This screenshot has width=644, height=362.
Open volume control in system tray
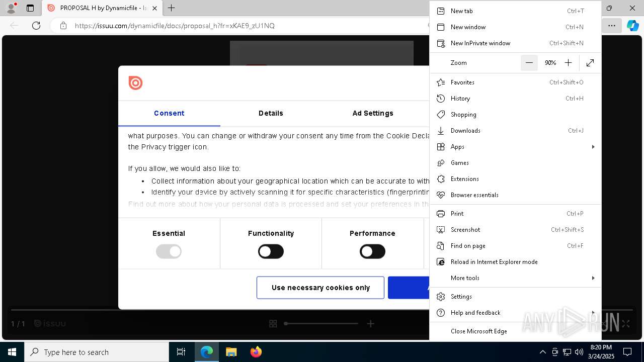point(579,352)
